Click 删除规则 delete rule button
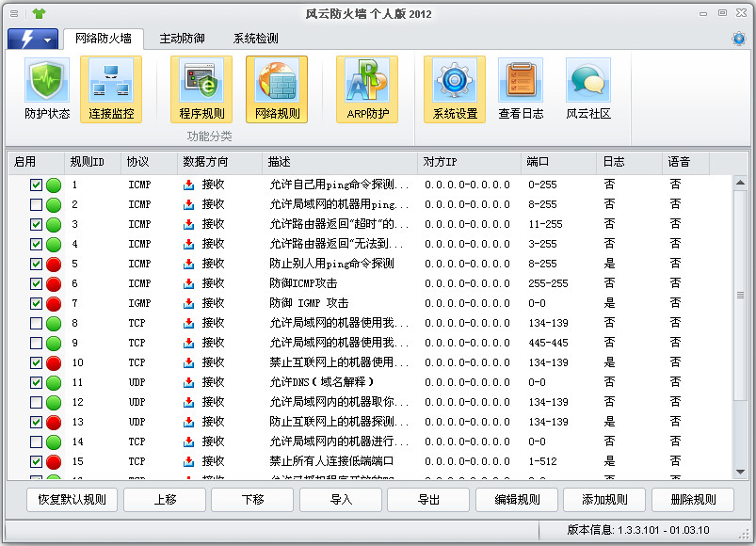 [x=693, y=500]
